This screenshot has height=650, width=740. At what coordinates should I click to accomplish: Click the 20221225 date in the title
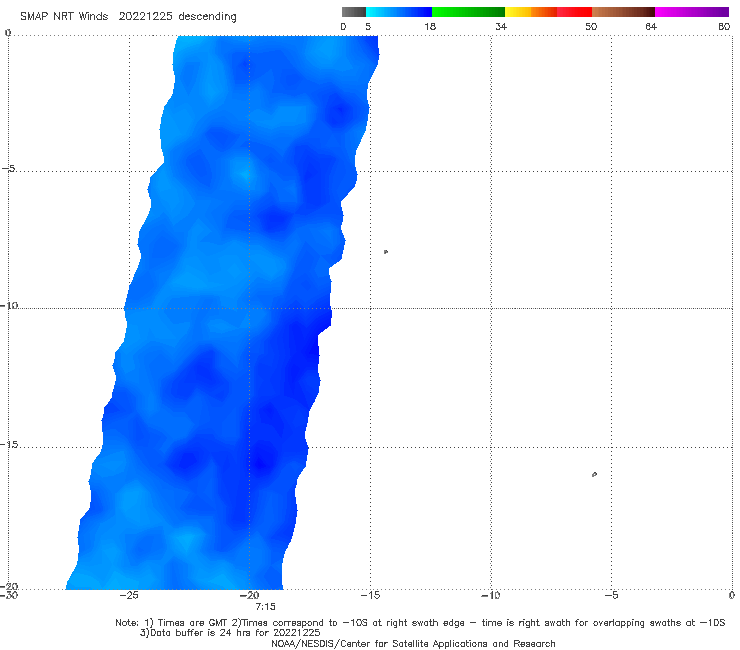tap(145, 17)
